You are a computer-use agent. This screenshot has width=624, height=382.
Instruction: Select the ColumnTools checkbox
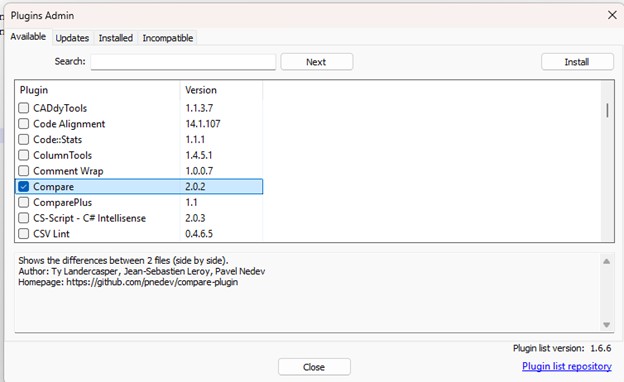click(23, 155)
